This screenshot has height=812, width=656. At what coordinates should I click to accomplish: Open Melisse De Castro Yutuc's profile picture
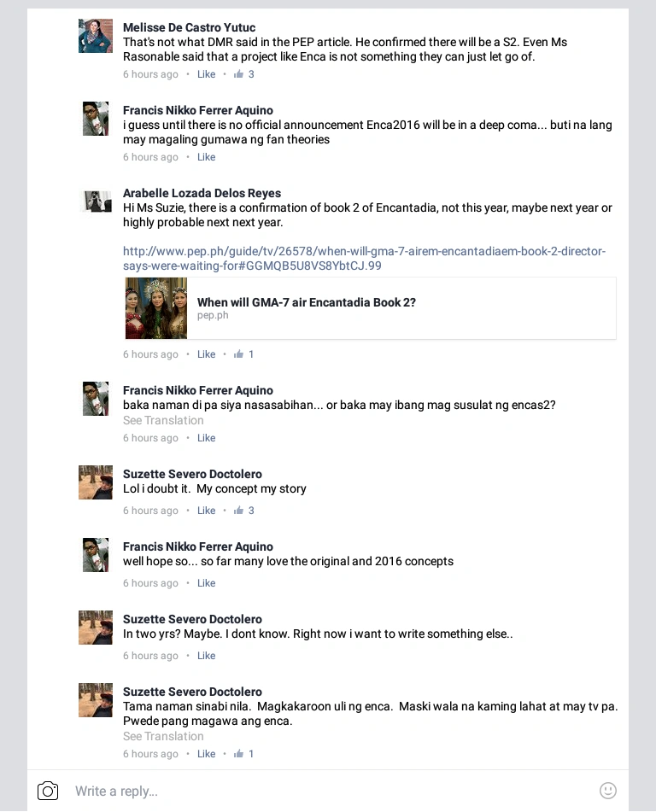pos(96,36)
